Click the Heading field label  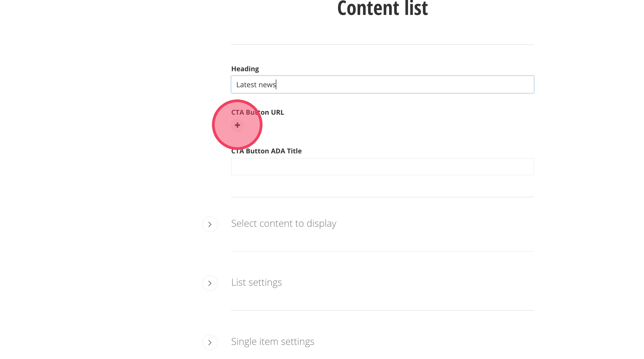pyautogui.click(x=245, y=69)
